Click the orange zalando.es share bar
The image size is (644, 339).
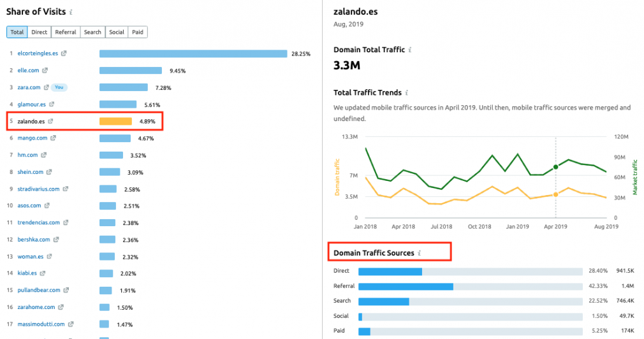point(115,122)
